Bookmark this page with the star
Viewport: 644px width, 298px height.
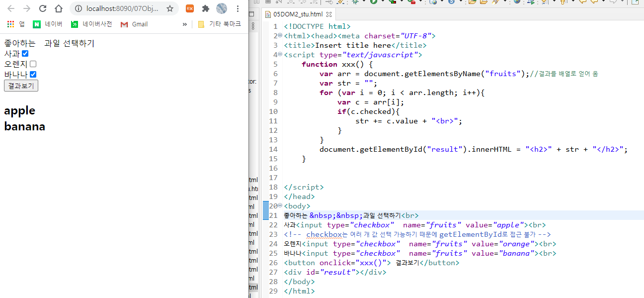[x=170, y=8]
